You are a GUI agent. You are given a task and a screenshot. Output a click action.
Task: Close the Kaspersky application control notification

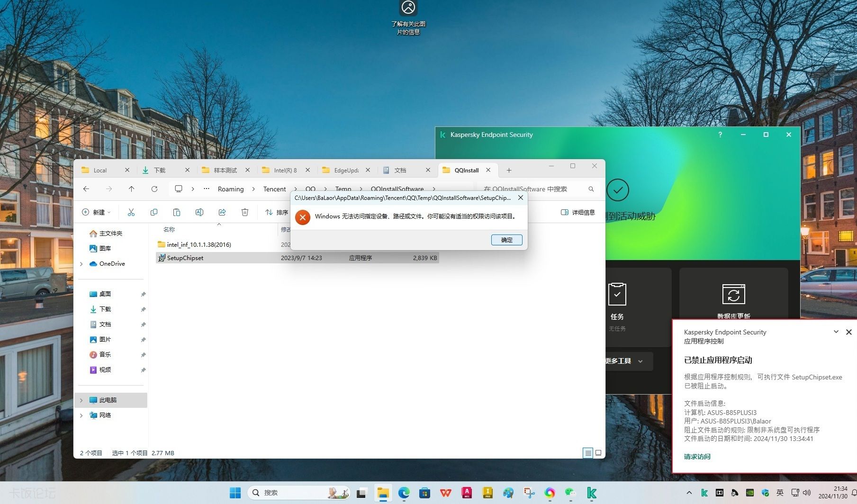pyautogui.click(x=848, y=332)
